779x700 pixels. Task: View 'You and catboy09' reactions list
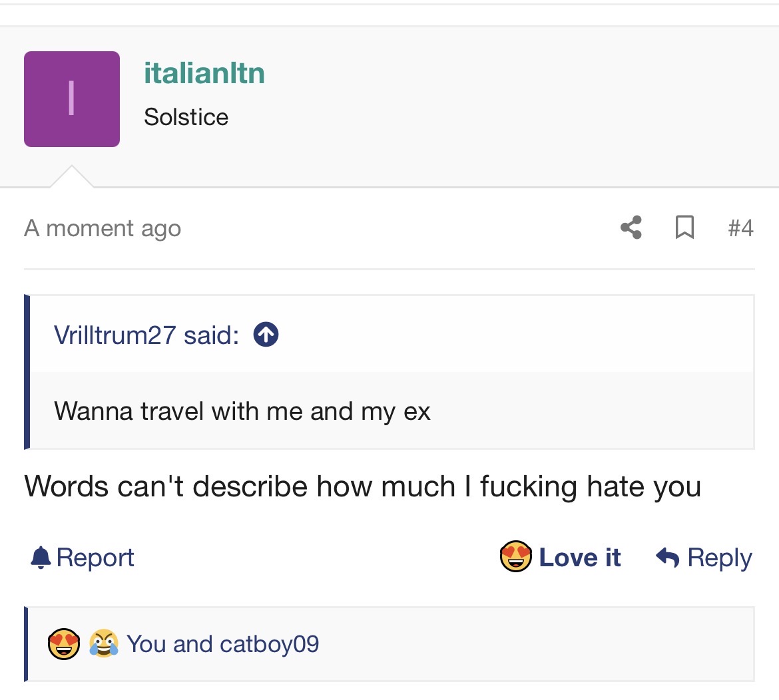pyautogui.click(x=222, y=644)
